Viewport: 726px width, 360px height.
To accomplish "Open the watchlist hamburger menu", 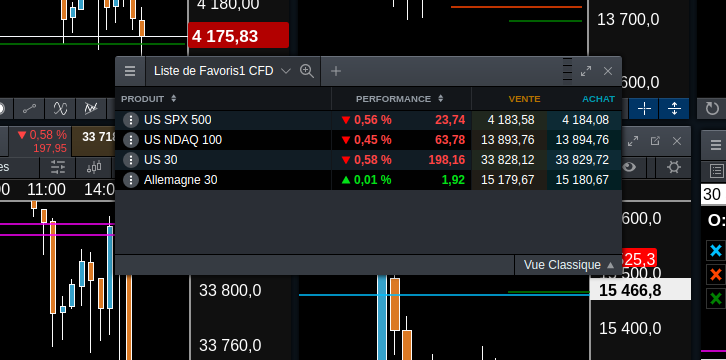I will [x=130, y=71].
